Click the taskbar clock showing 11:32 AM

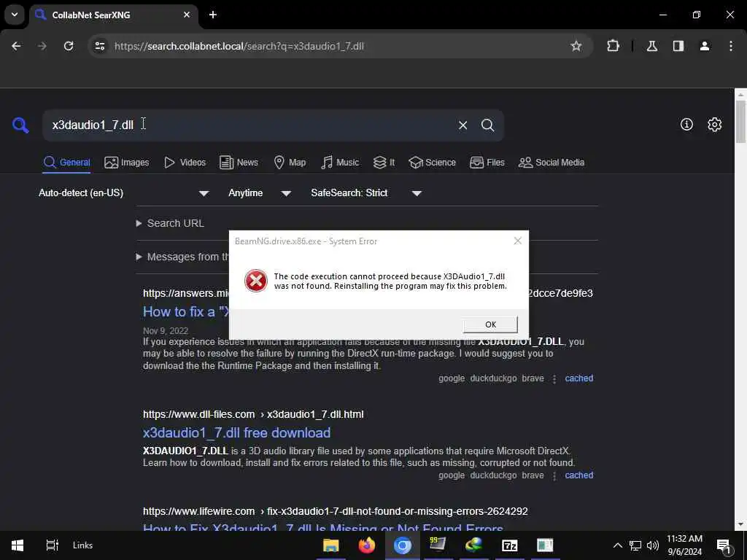(684, 545)
